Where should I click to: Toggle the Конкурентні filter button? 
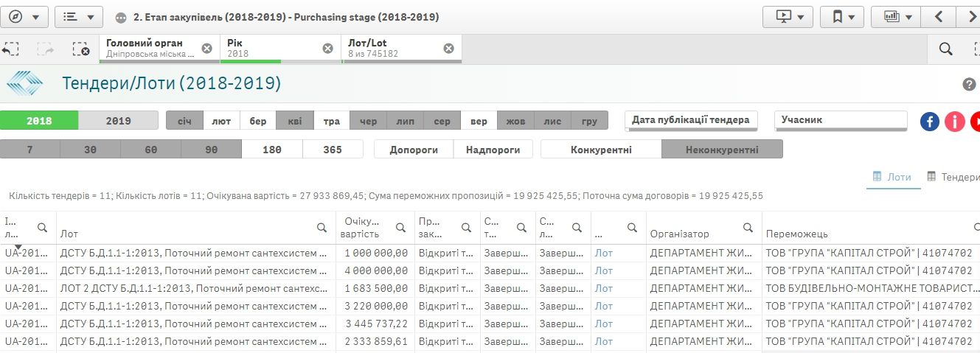600,150
